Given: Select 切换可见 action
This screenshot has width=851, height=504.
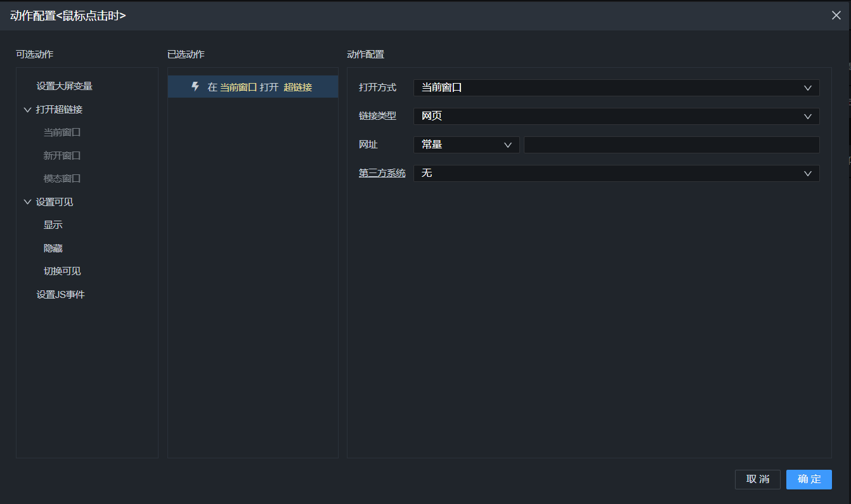Looking at the screenshot, I should (62, 271).
